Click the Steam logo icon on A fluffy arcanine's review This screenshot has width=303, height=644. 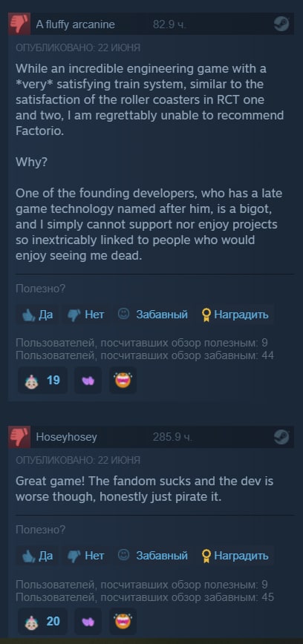pos(281,24)
